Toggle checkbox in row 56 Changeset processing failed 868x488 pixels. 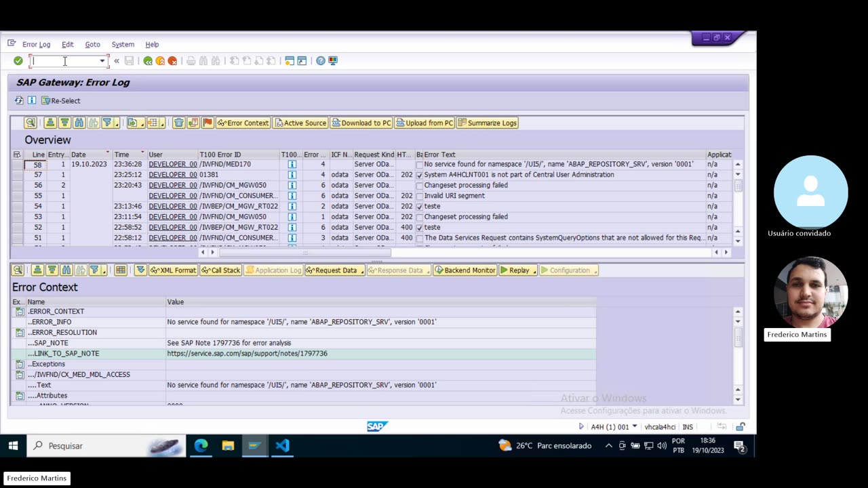click(420, 186)
